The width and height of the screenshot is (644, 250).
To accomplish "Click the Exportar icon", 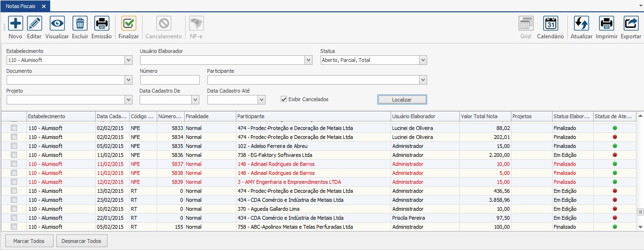I will pos(631,24).
